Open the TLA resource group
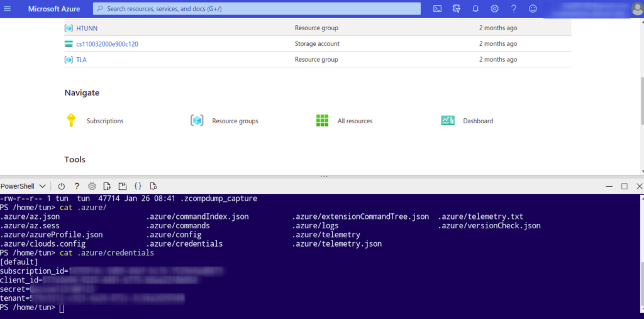Screen dimensions: 644x319 tap(81, 60)
